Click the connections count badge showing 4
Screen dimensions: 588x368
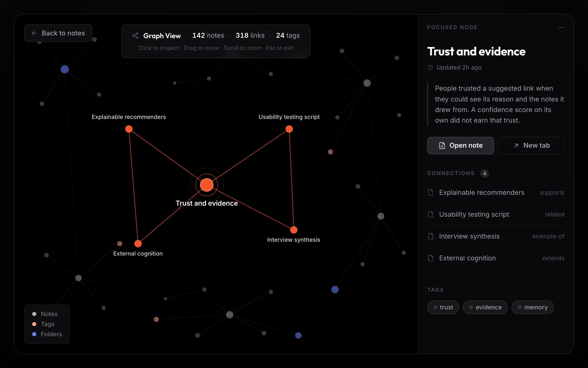(484, 173)
